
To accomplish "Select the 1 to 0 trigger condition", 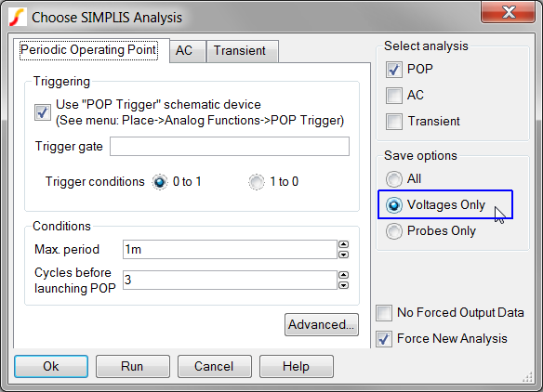I will (x=257, y=182).
